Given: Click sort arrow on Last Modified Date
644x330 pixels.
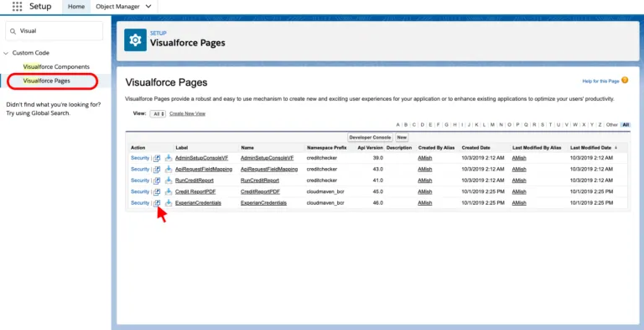Looking at the screenshot, I should (615, 147).
